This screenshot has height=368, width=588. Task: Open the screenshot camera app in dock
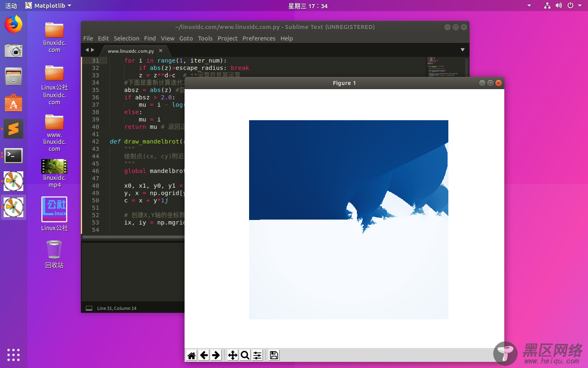[x=13, y=51]
